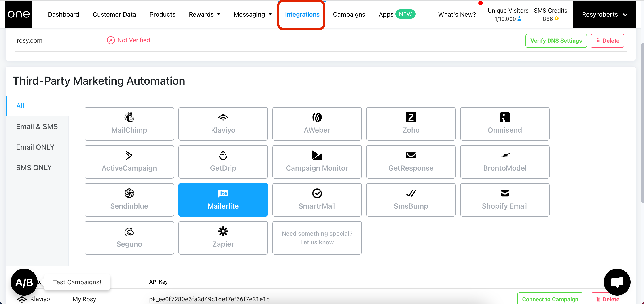This screenshot has width=644, height=304.
Task: Click the Omnisend logo icon
Action: pyautogui.click(x=505, y=117)
